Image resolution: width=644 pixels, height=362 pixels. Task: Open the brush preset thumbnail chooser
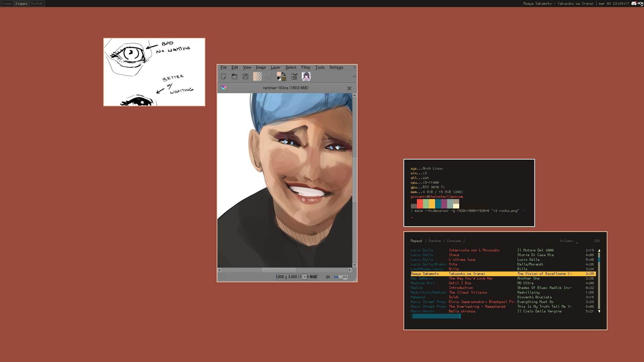(x=306, y=77)
